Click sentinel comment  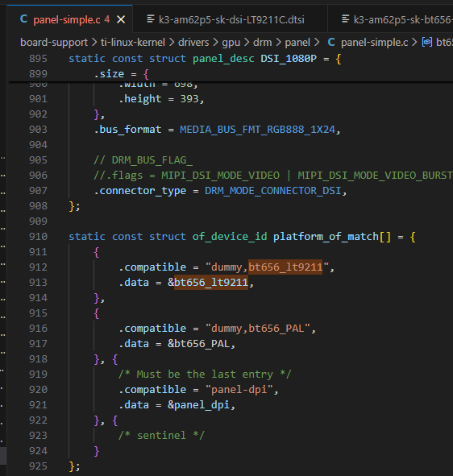[162, 435]
